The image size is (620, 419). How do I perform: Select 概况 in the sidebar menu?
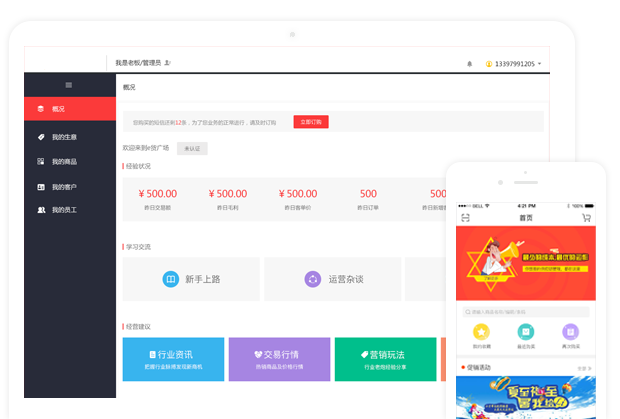[x=69, y=109]
